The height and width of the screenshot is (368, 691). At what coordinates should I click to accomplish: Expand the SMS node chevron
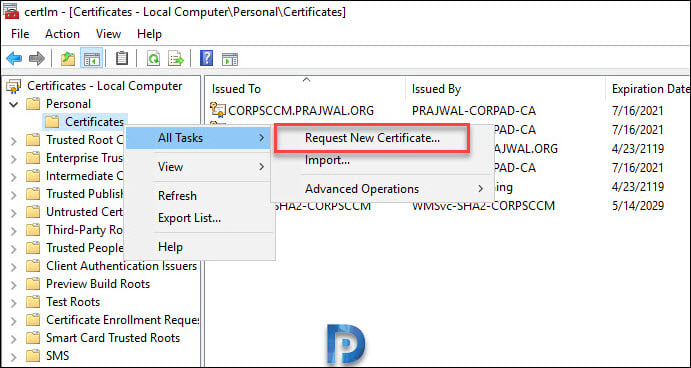click(14, 356)
